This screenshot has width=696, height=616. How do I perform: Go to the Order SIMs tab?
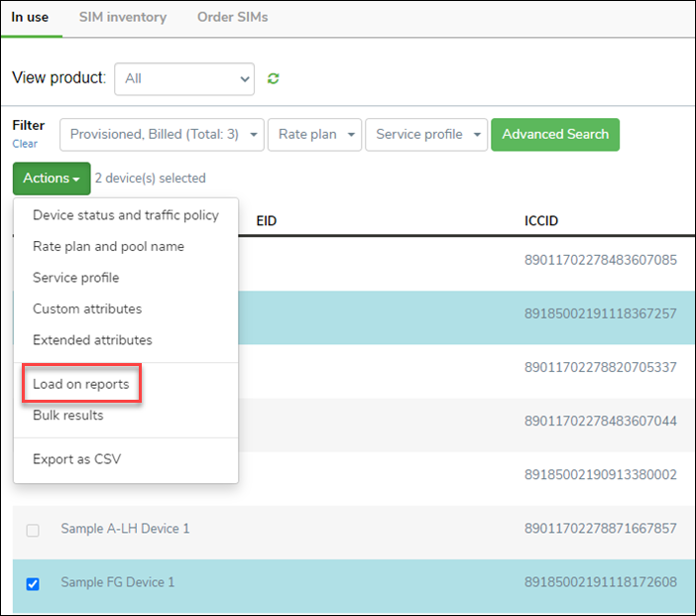pos(233,17)
